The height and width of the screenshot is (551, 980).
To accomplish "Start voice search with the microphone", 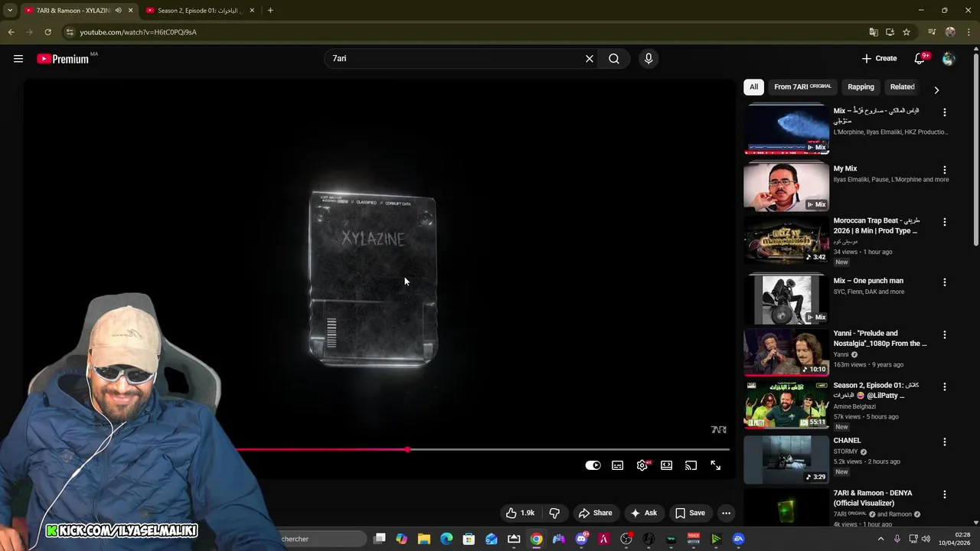I will pyautogui.click(x=648, y=58).
